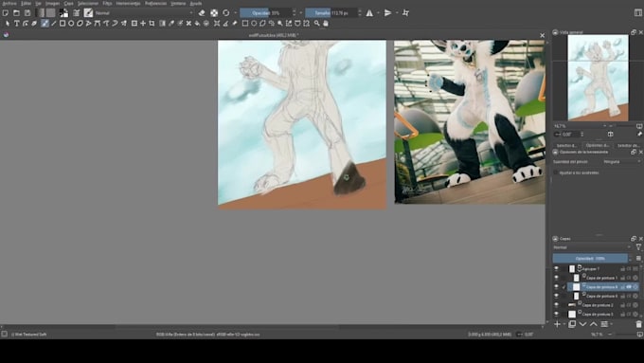Open the Archivo menu
The image size is (644, 363).
pos(9,3)
